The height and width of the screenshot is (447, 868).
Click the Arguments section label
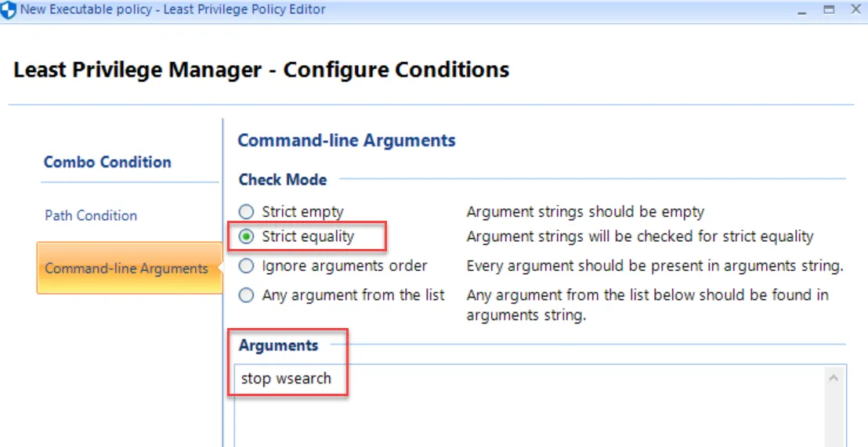click(278, 345)
